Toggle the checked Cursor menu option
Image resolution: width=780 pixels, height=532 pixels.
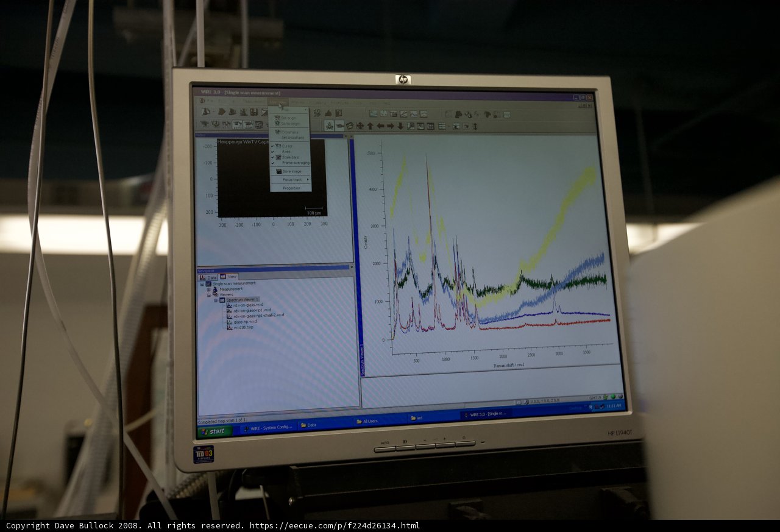(x=290, y=146)
